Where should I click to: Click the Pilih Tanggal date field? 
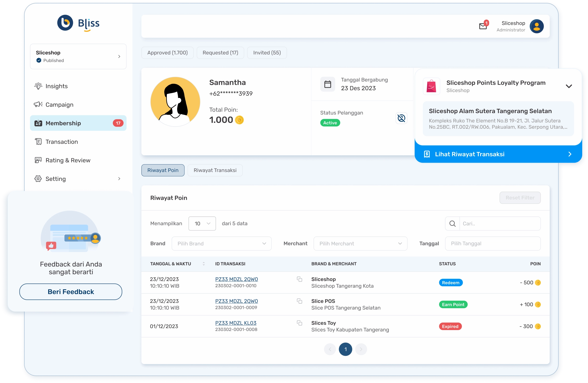pyautogui.click(x=492, y=243)
